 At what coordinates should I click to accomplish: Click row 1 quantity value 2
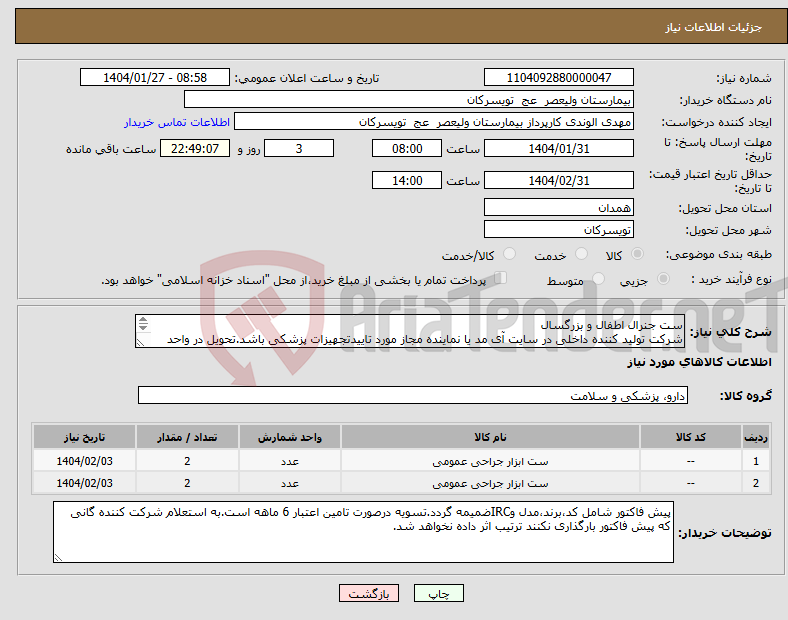[x=187, y=461]
